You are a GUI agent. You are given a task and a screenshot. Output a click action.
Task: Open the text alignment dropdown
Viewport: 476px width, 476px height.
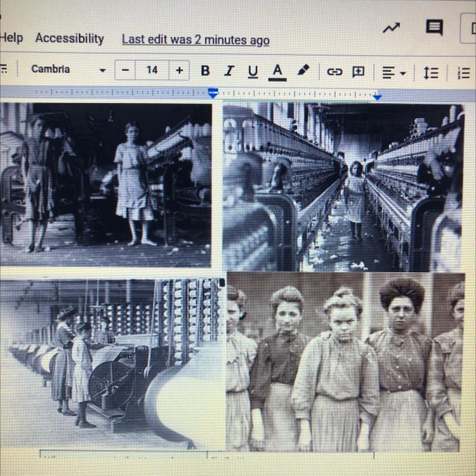[x=393, y=73]
